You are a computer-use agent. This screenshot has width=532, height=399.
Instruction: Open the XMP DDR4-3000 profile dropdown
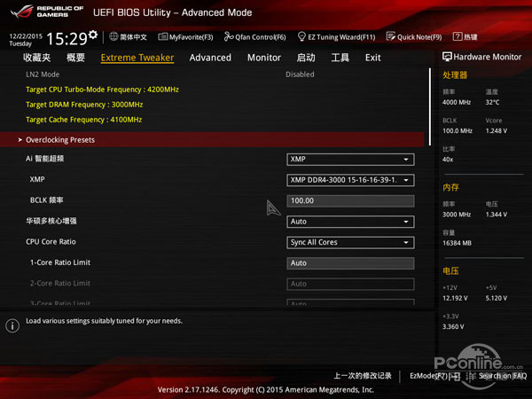coord(350,180)
